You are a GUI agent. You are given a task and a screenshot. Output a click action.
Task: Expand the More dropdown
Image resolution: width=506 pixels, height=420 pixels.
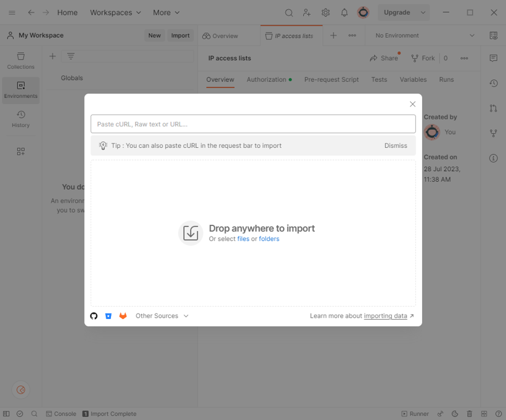pos(166,12)
